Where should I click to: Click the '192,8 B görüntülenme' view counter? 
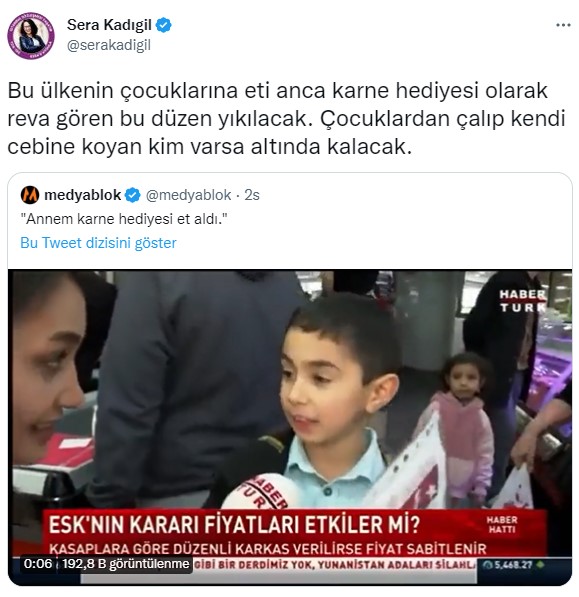click(126, 563)
